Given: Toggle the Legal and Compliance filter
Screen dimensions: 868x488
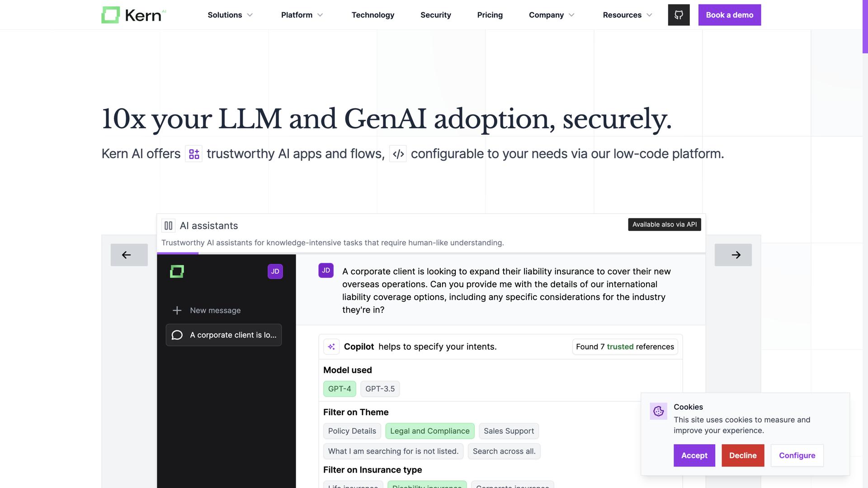Looking at the screenshot, I should click(x=429, y=431).
